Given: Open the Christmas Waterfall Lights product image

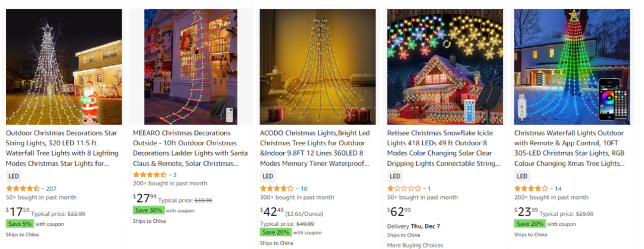Looking at the screenshot, I should coord(572,67).
